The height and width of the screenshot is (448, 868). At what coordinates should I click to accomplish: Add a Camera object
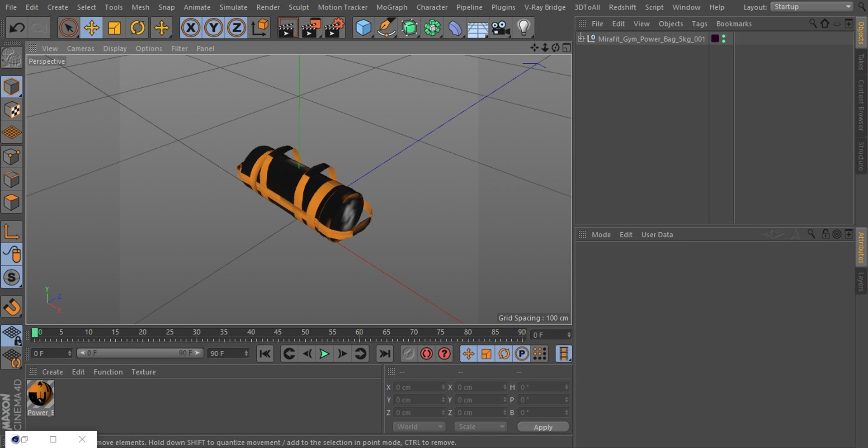point(501,28)
